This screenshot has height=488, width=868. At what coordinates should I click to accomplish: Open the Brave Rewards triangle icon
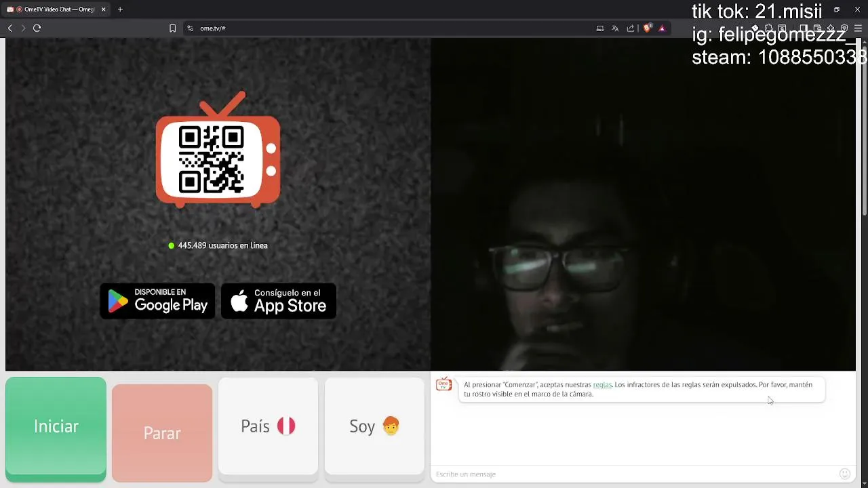point(662,28)
